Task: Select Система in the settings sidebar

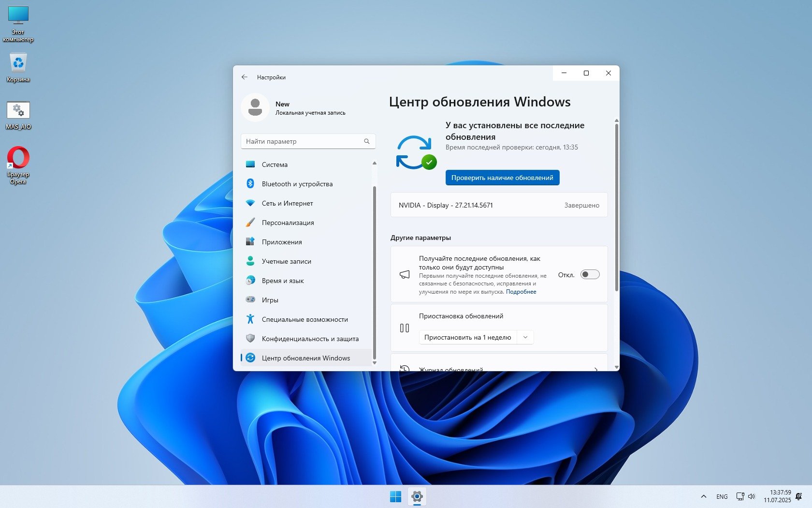Action: [275, 164]
